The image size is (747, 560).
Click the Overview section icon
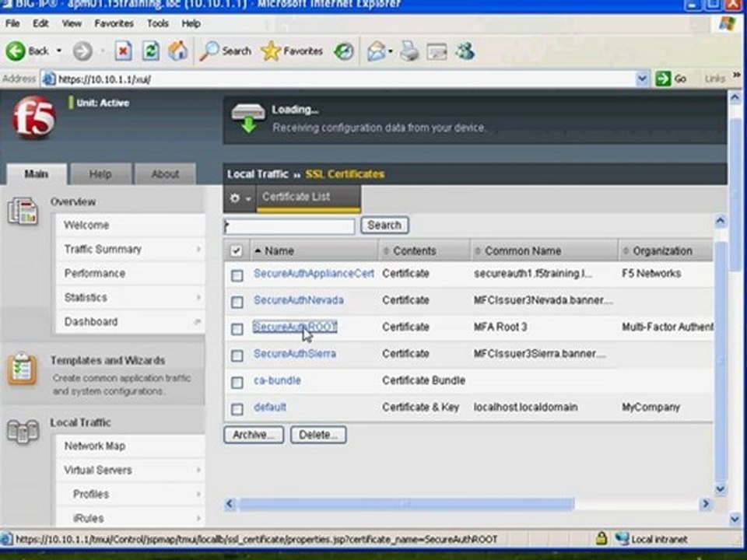23,211
